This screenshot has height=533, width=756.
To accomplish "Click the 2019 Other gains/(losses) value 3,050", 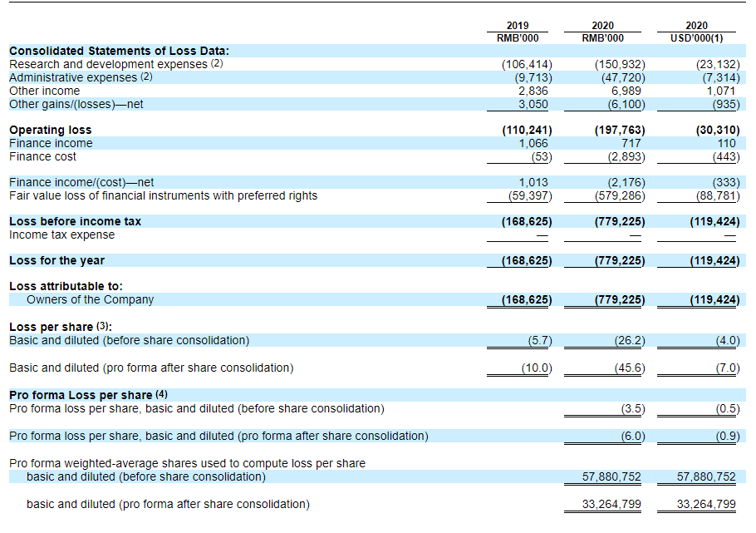I will (533, 104).
